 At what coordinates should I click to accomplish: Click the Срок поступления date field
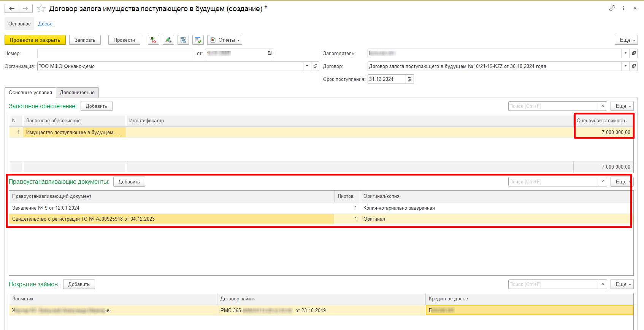click(387, 79)
